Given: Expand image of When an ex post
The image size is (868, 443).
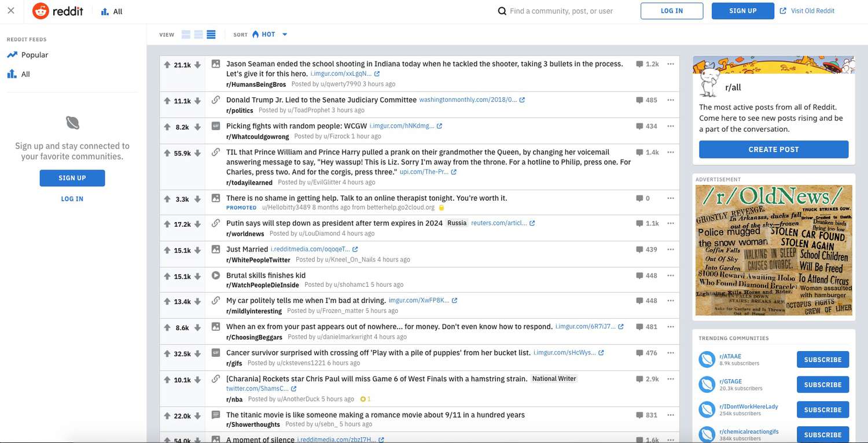Looking at the screenshot, I should pyautogui.click(x=216, y=327).
